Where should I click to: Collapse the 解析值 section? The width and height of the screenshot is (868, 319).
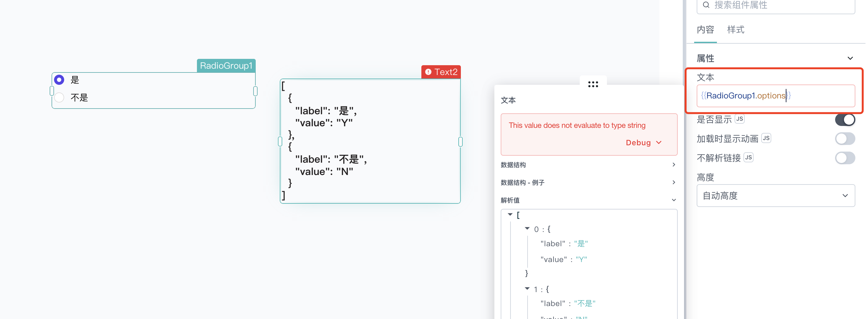(x=588, y=200)
